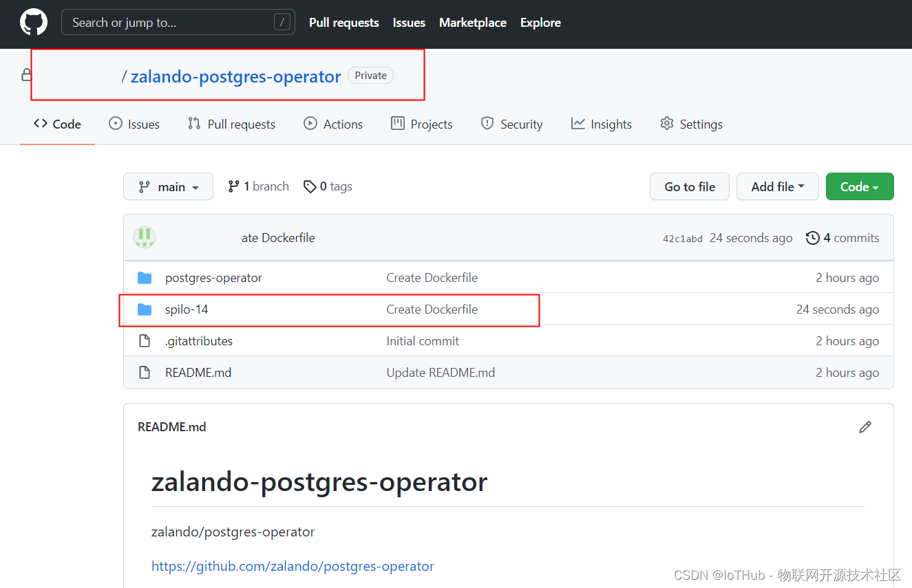Click the Private badge label
The width and height of the screenshot is (912, 588).
pyautogui.click(x=370, y=76)
